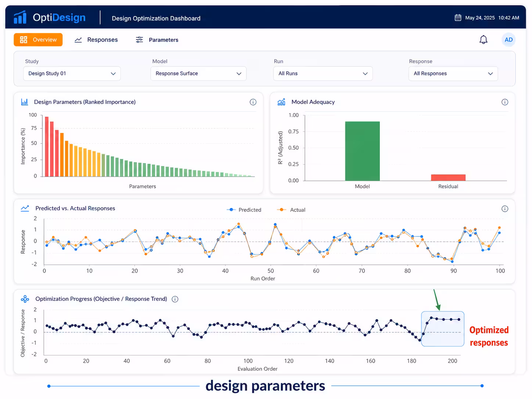The height and width of the screenshot is (399, 532).
Task: Click the calendar icon beside the date
Action: click(458, 18)
